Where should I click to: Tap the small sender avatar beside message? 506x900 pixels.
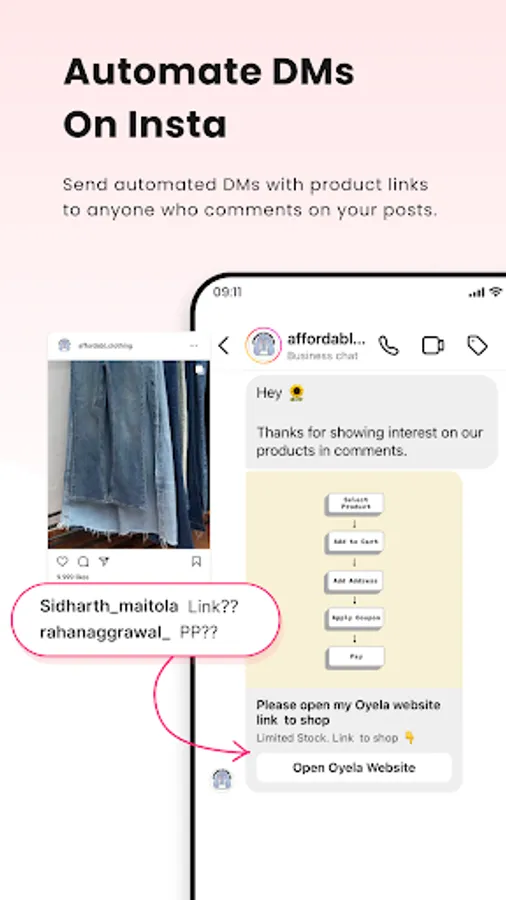click(x=222, y=779)
